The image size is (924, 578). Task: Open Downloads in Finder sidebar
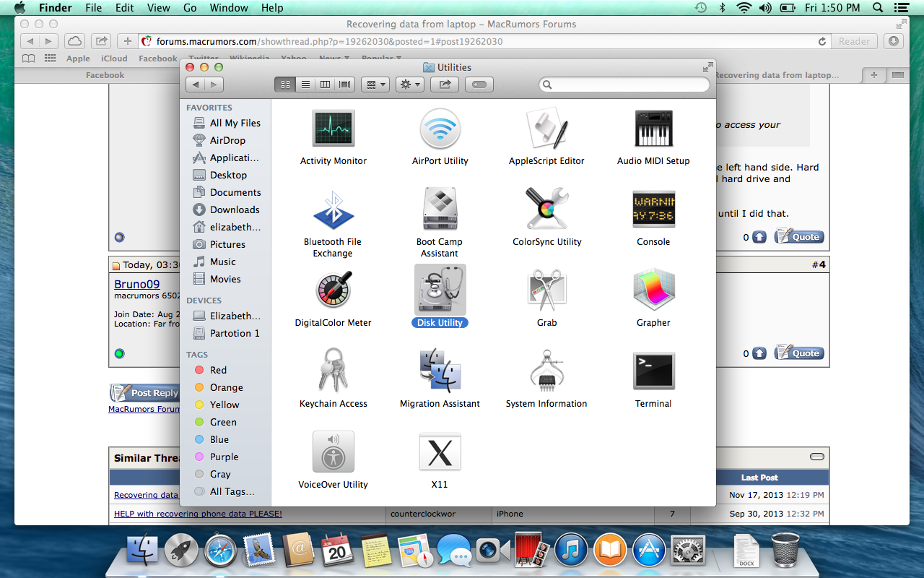(226, 210)
